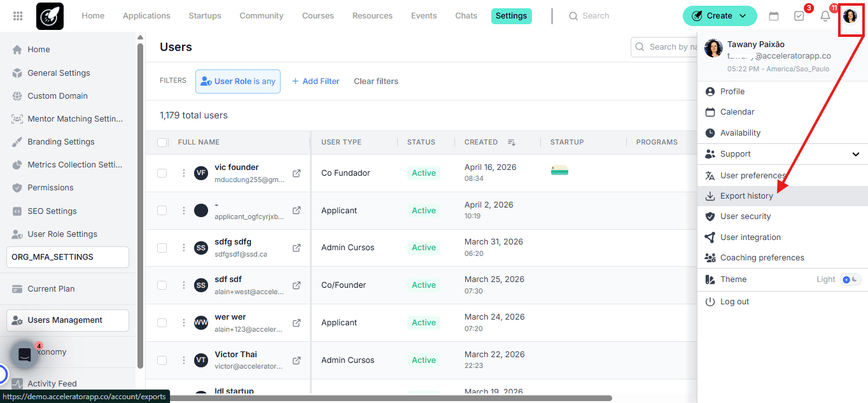
Task: Open the Settings tab
Action: (x=512, y=16)
